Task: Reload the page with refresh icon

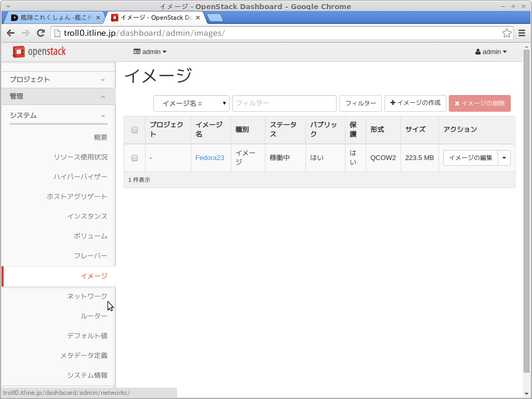Action: [x=41, y=33]
